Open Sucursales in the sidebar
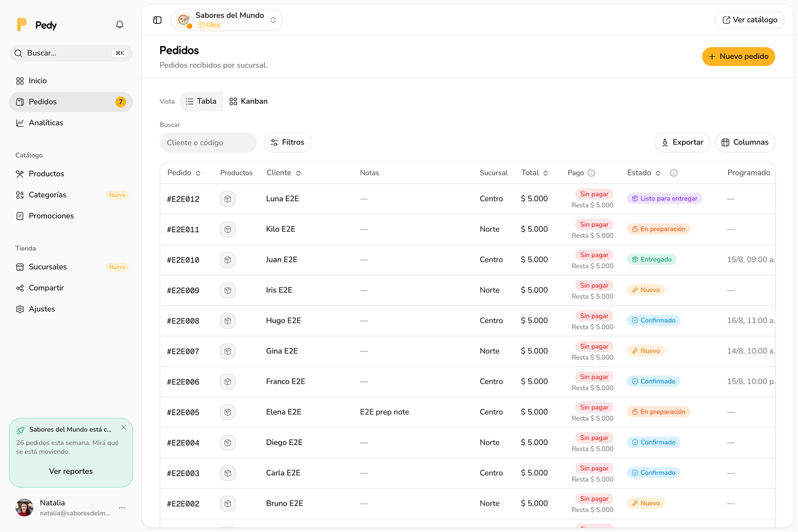 click(71, 267)
